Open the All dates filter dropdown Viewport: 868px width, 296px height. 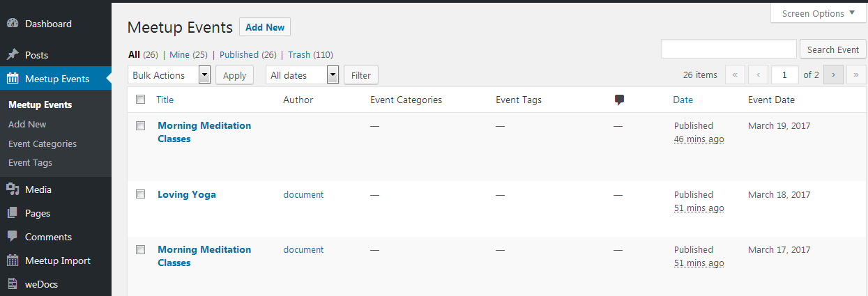point(302,75)
